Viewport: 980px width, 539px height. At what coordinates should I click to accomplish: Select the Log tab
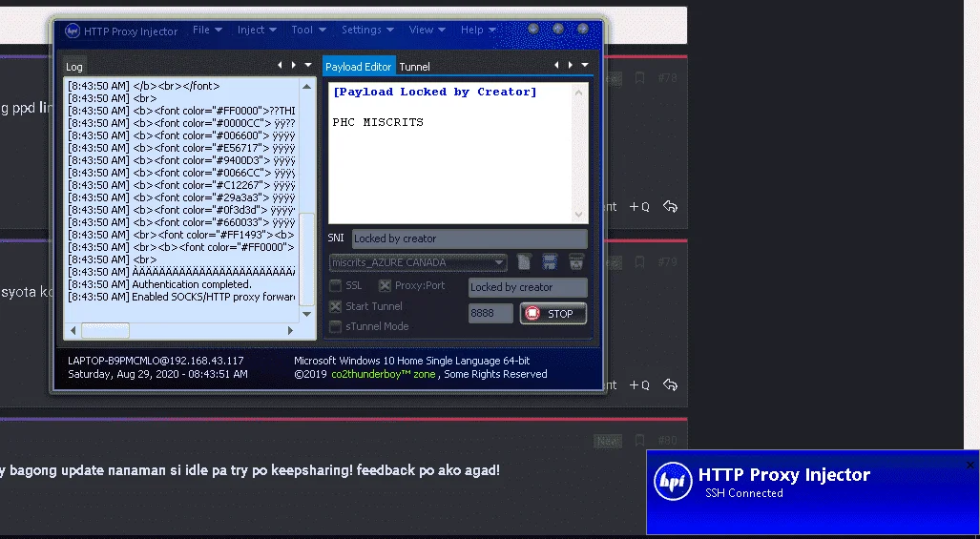pyautogui.click(x=74, y=67)
